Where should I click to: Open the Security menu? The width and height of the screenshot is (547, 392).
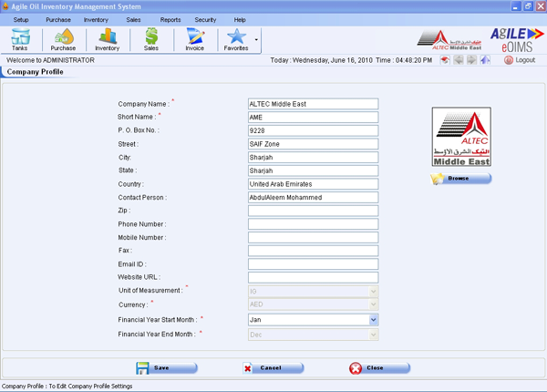pyautogui.click(x=205, y=20)
